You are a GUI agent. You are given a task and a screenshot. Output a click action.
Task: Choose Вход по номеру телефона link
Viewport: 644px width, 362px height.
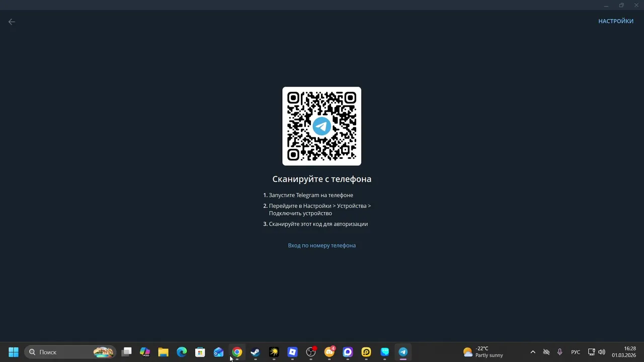point(321,245)
